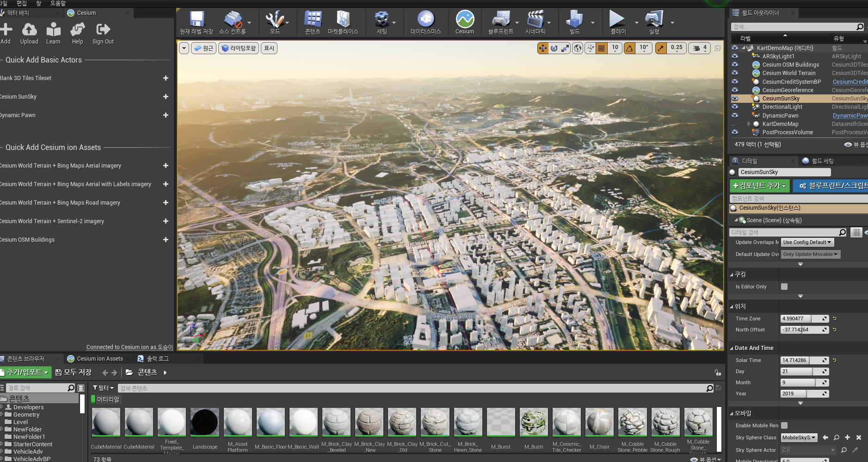Open the Lit view mode dropdown

click(238, 48)
